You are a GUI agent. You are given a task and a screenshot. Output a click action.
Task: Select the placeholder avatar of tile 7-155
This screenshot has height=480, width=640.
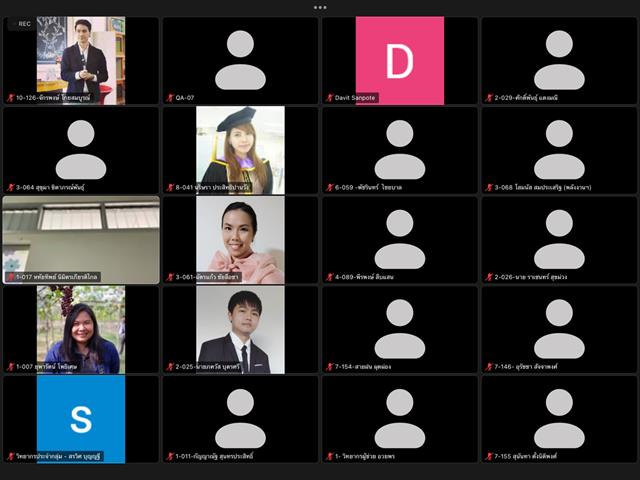pyautogui.click(x=559, y=419)
